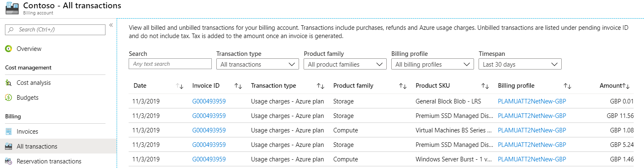Click the Cost analysis icon
The height and width of the screenshot is (168, 644).
point(8,83)
